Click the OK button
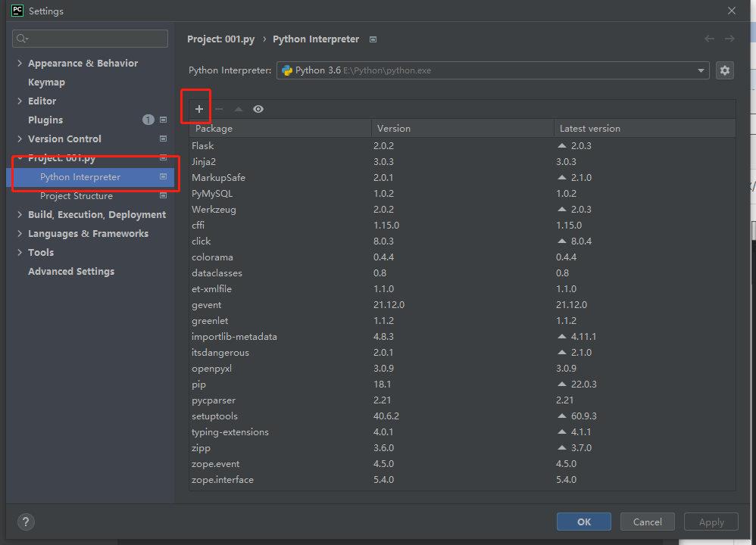 click(583, 522)
